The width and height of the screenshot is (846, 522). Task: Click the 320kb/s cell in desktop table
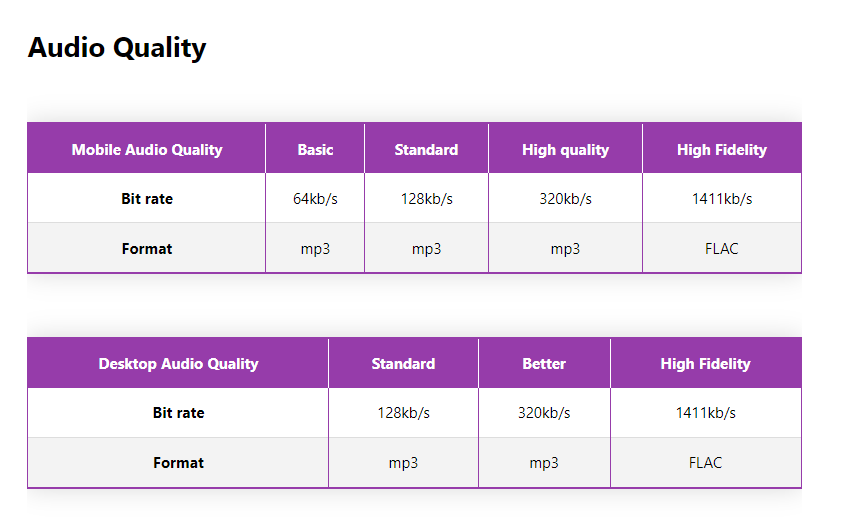click(x=544, y=412)
